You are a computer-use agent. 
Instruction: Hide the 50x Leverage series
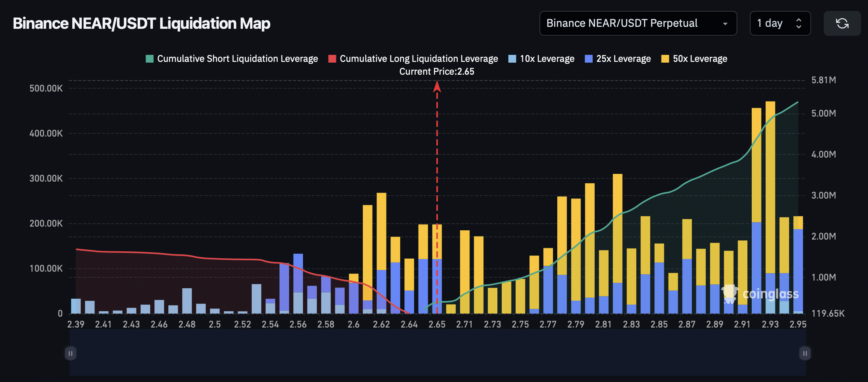[x=700, y=59]
